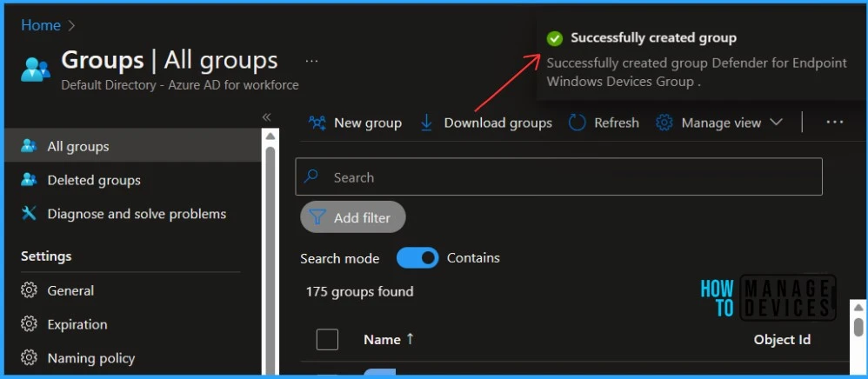Click the Manage view gear icon
868x379 pixels.
pos(664,123)
